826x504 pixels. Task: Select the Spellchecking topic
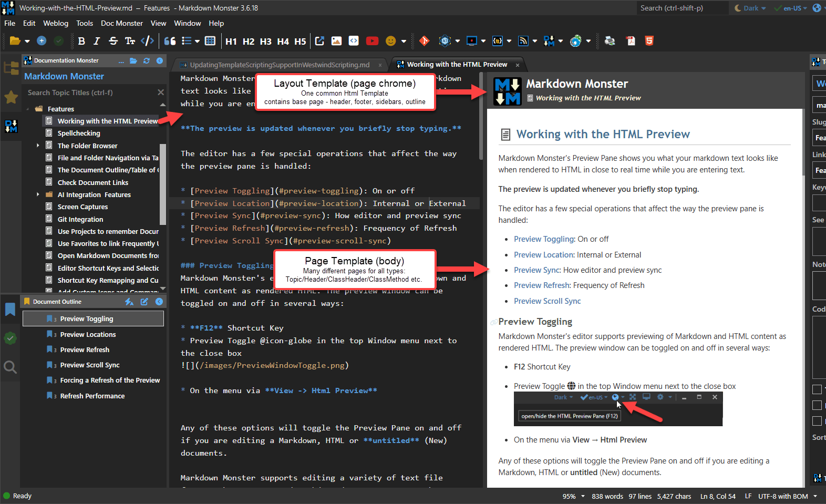point(79,133)
